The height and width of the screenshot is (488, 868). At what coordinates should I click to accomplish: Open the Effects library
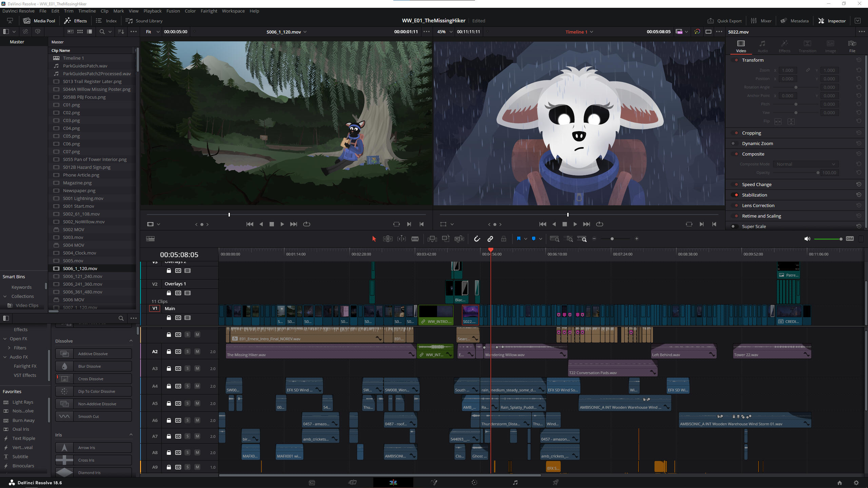(x=75, y=21)
